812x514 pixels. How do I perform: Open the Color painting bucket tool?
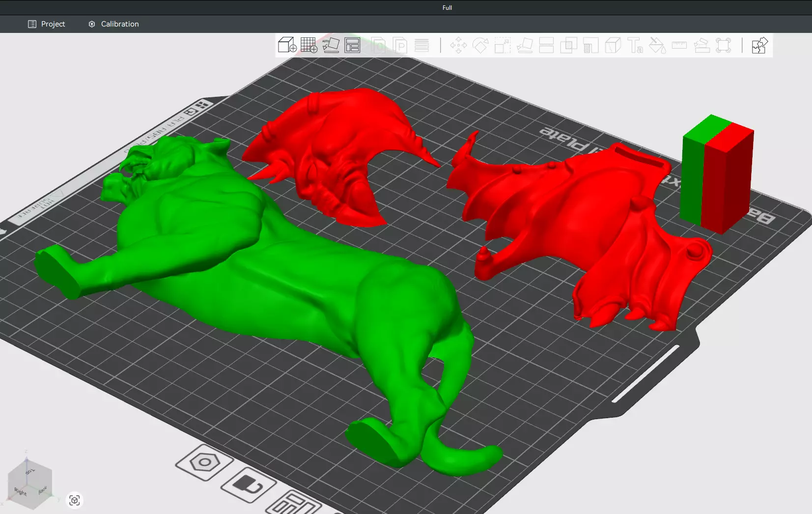657,45
